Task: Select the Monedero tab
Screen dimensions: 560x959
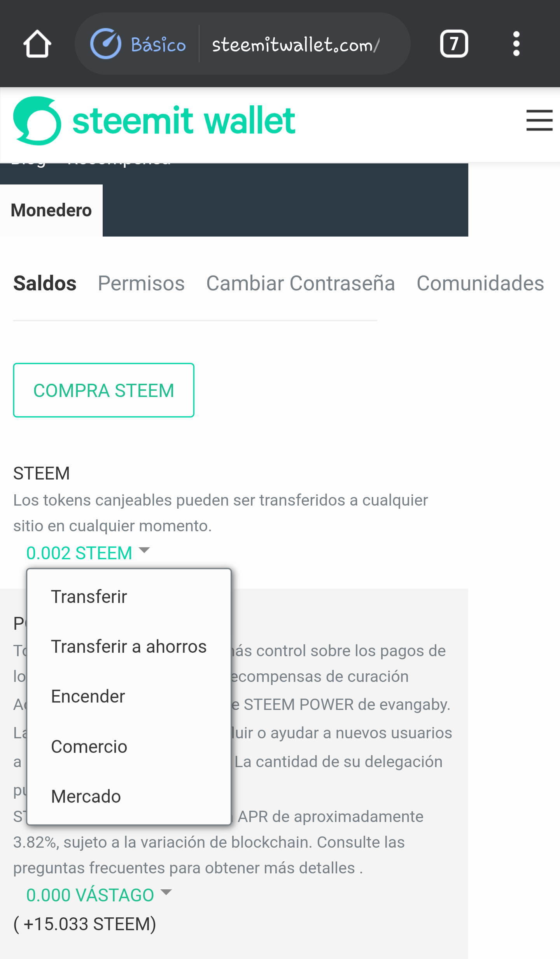Action: pos(51,210)
